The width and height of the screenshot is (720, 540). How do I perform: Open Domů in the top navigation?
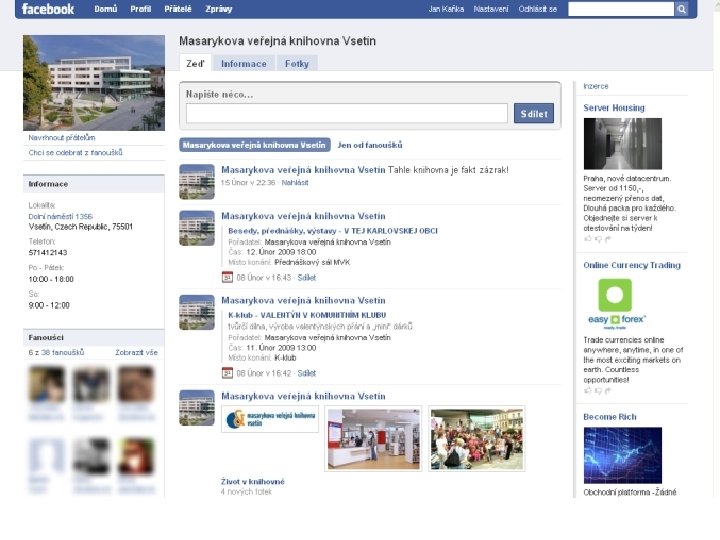(x=106, y=9)
